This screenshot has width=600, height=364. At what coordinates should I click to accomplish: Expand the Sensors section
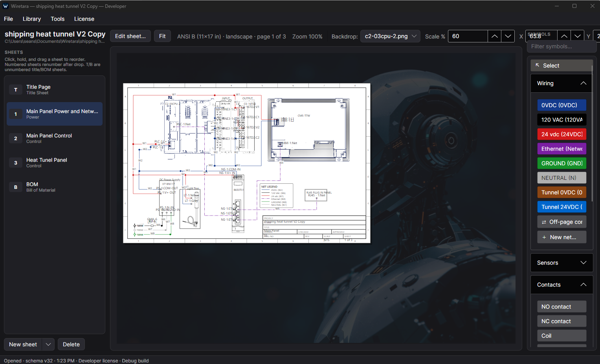(561, 263)
